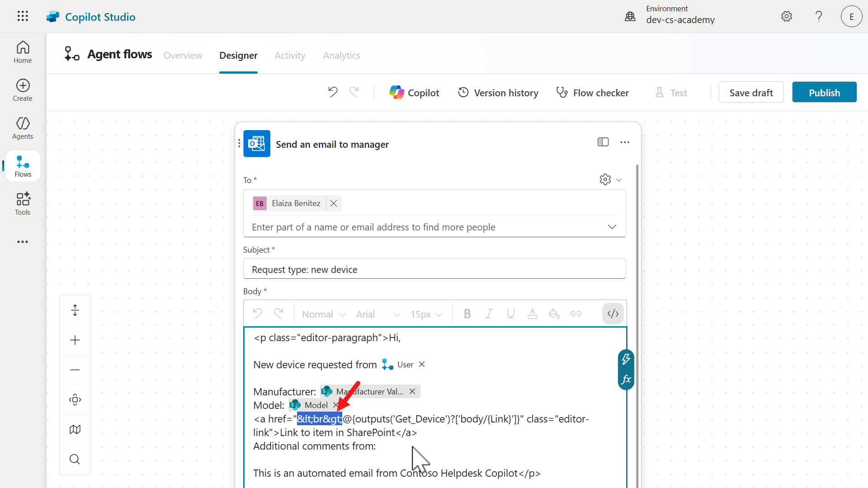Open Version history

498,93
